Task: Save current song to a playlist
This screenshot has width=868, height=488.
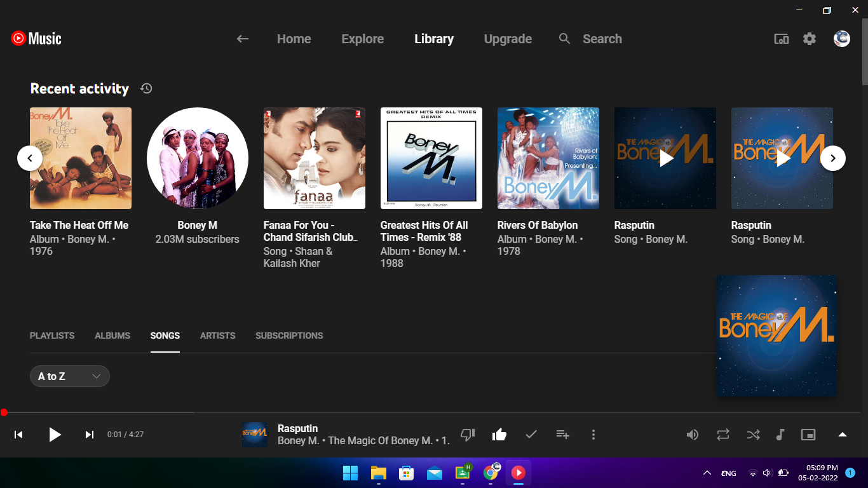Action: tap(562, 434)
